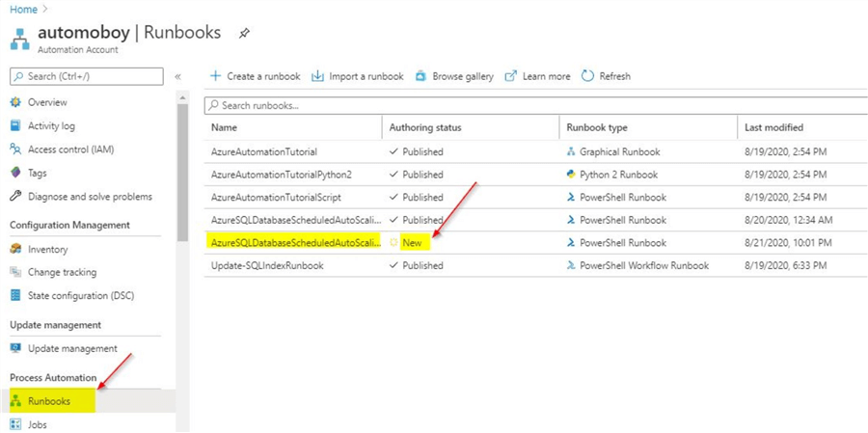Screen dimensions: 868x433
Task: Go to Jobs under Process Automation
Action: 38,424
